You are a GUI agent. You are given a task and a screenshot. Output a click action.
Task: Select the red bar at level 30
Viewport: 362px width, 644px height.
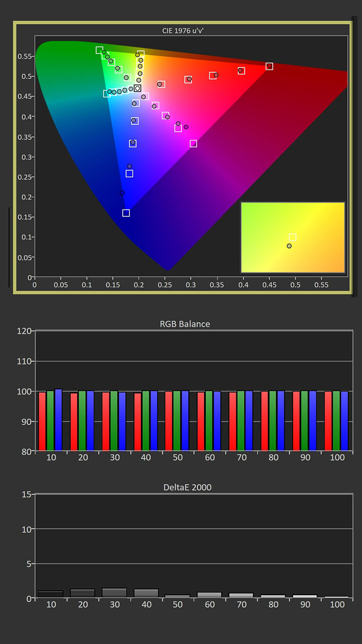point(106,421)
